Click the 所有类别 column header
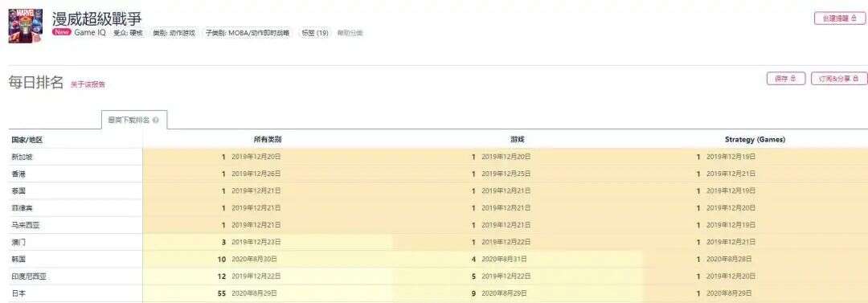This screenshot has width=868, height=303. coord(268,140)
